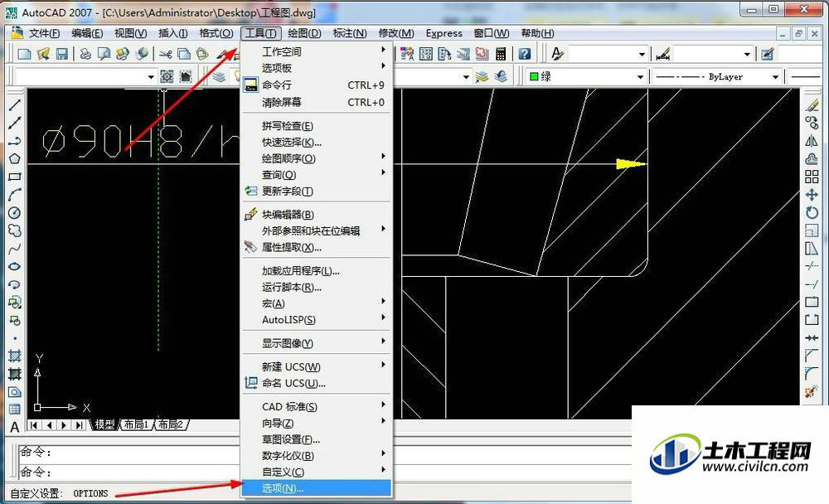This screenshot has height=504, width=829.
Task: Click the Help question mark icon
Action: (524, 53)
